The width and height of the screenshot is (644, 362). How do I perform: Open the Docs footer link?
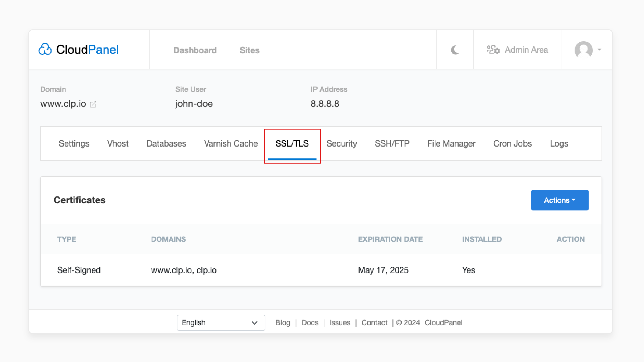click(310, 322)
